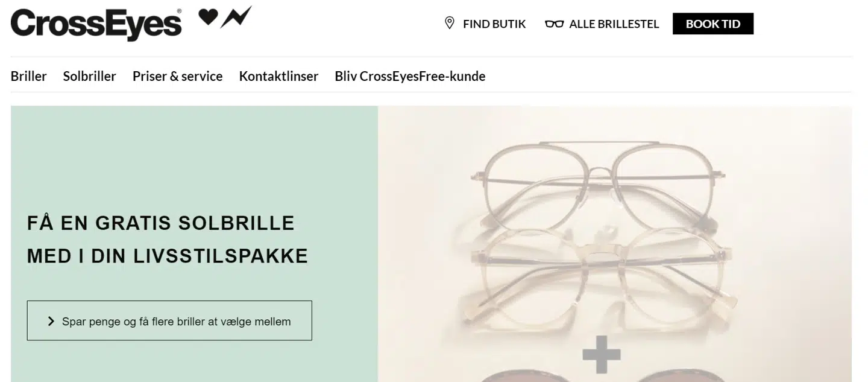The width and height of the screenshot is (868, 382).
Task: Click the headline FÅ EN GRATIS SOLBRILLE
Action: pyautogui.click(x=160, y=223)
